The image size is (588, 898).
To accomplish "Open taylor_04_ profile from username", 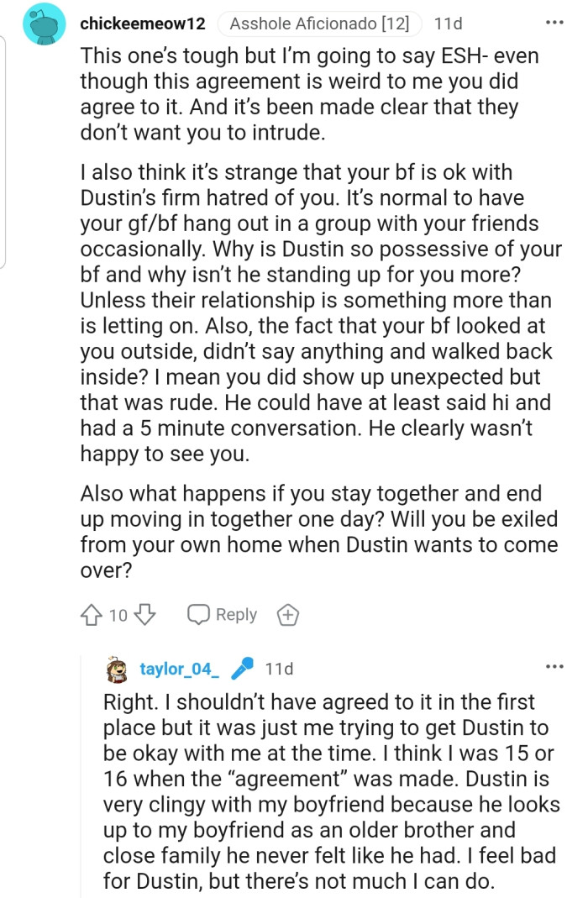I will pyautogui.click(x=180, y=670).
